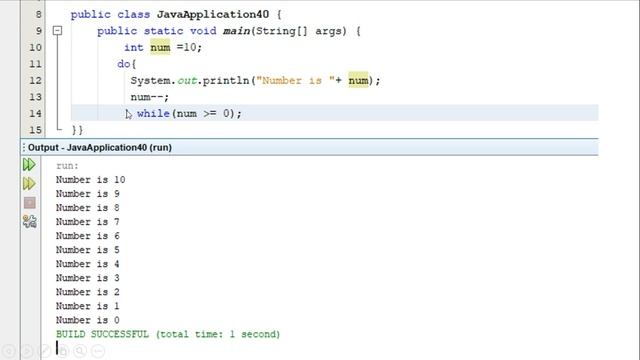Click the while keyword on line 14
Image resolution: width=640 pixels, height=360 pixels.
coord(153,113)
